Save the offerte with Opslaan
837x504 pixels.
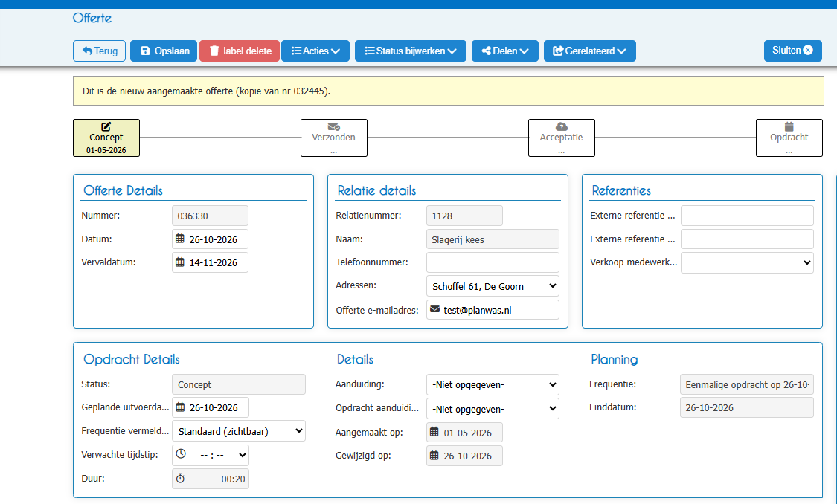pyautogui.click(x=164, y=51)
